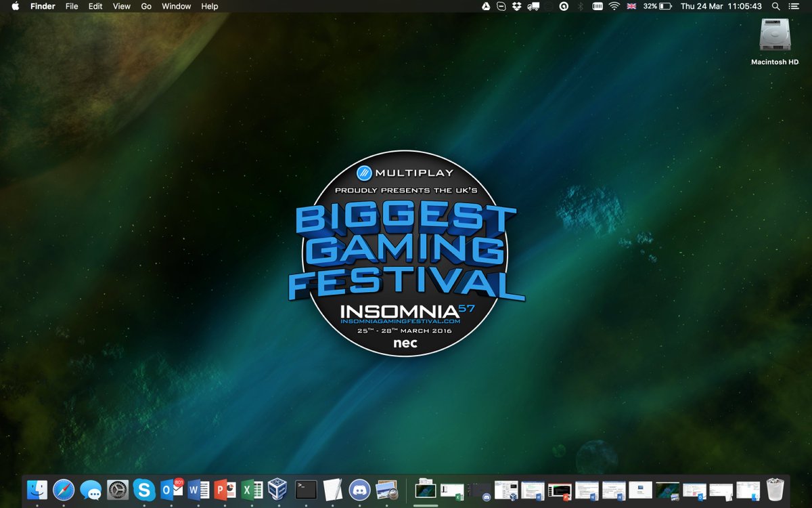Open Terminal from the Dock
The image size is (812, 508).
pos(306,489)
